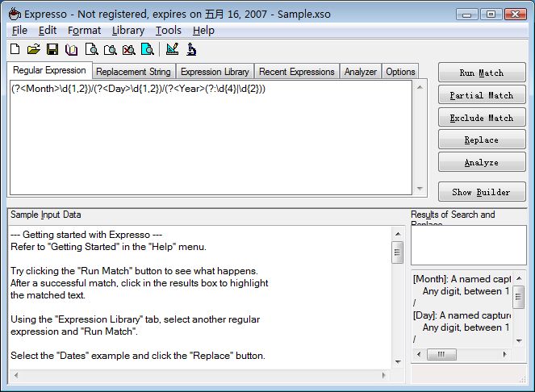Open a project with the folder icon

(x=33, y=49)
